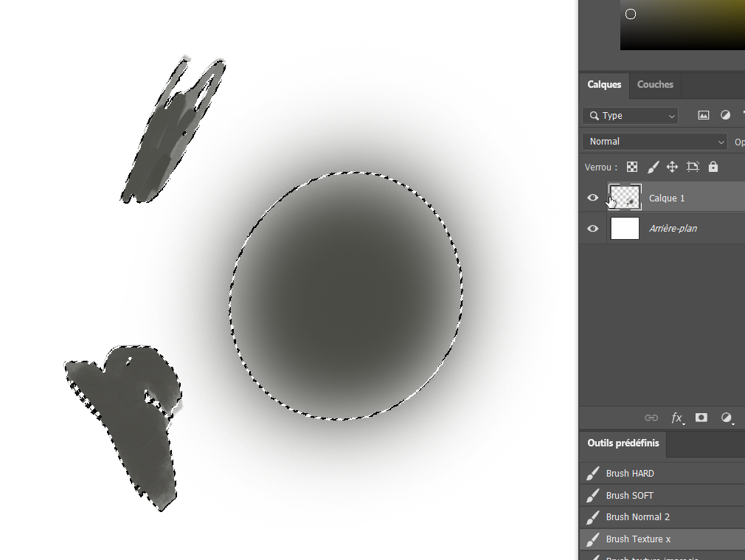Open the fx layer style menu

677,418
